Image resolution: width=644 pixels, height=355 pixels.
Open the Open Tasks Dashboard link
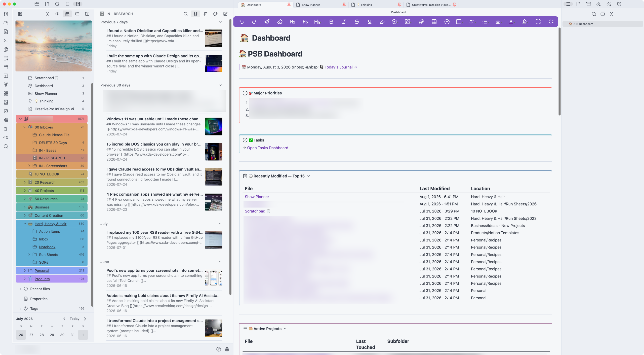pyautogui.click(x=268, y=148)
